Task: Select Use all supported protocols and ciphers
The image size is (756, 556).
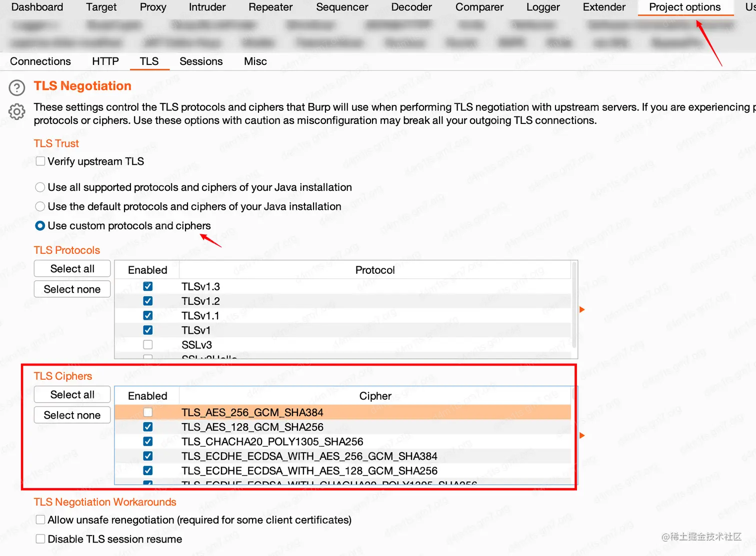Action: (x=40, y=187)
